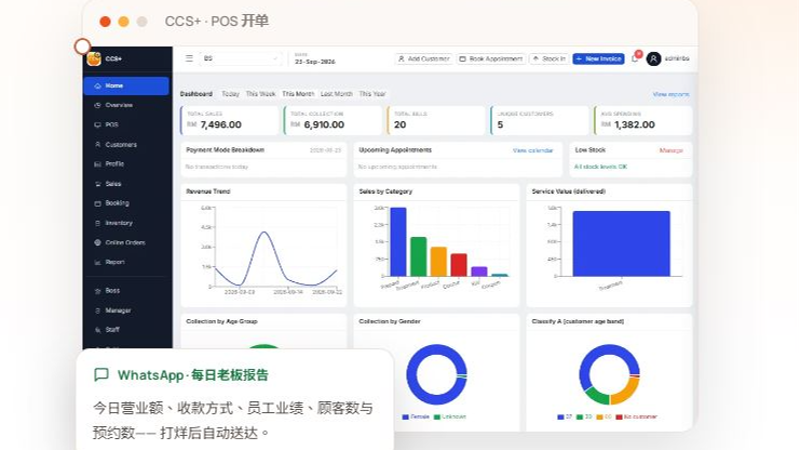Image resolution: width=800 pixels, height=450 pixels.
Task: Click the Book Appointment button
Action: click(491, 59)
